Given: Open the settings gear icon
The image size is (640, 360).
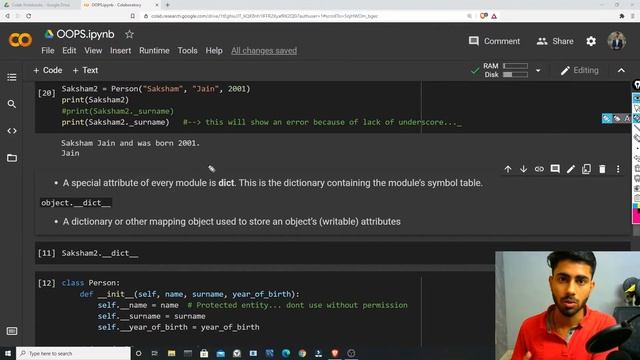Looking at the screenshot, I should tap(591, 41).
